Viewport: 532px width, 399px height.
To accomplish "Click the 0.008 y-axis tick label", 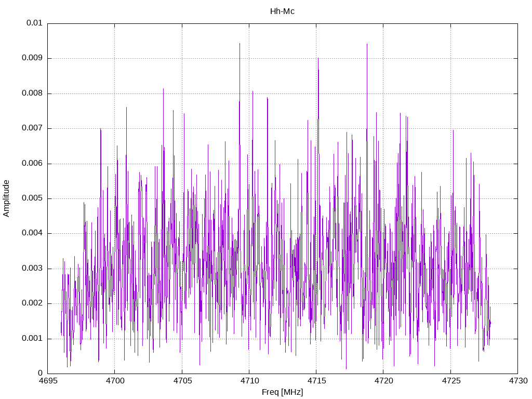I will click(32, 94).
